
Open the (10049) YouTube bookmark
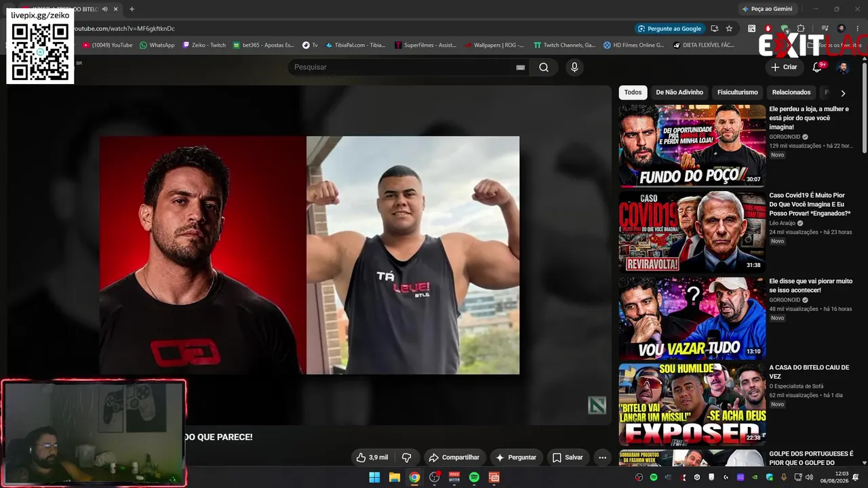107,45
